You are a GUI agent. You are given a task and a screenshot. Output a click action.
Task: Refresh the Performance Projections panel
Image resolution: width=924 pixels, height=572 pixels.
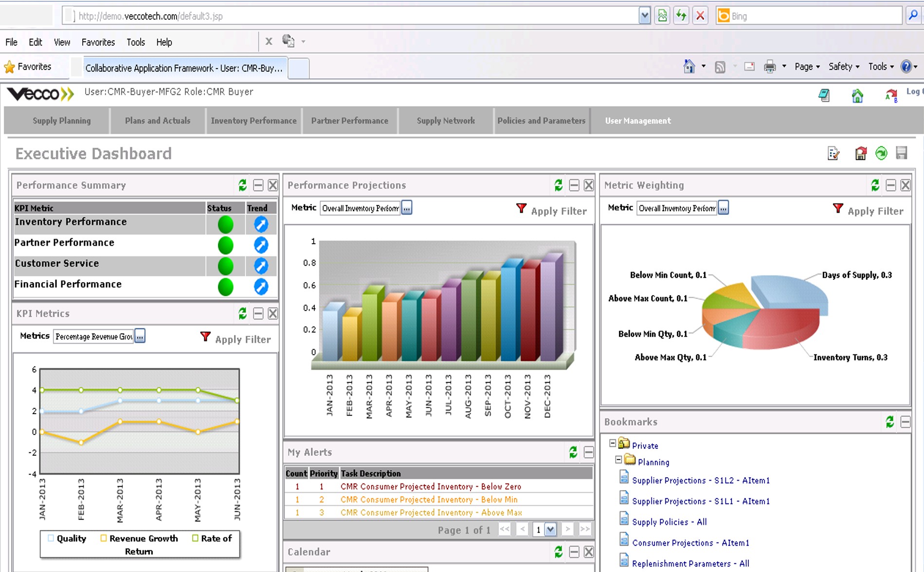tap(559, 185)
